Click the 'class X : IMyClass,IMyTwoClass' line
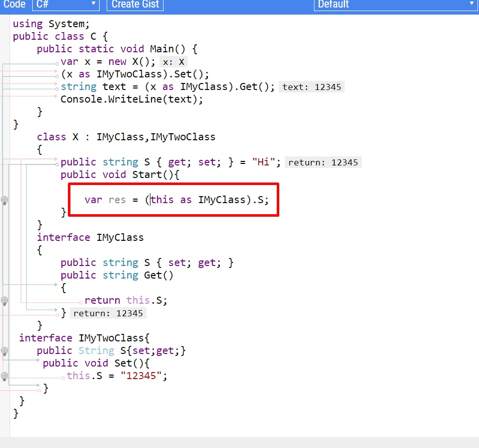The width and height of the screenshot is (479, 448). pyautogui.click(x=126, y=137)
